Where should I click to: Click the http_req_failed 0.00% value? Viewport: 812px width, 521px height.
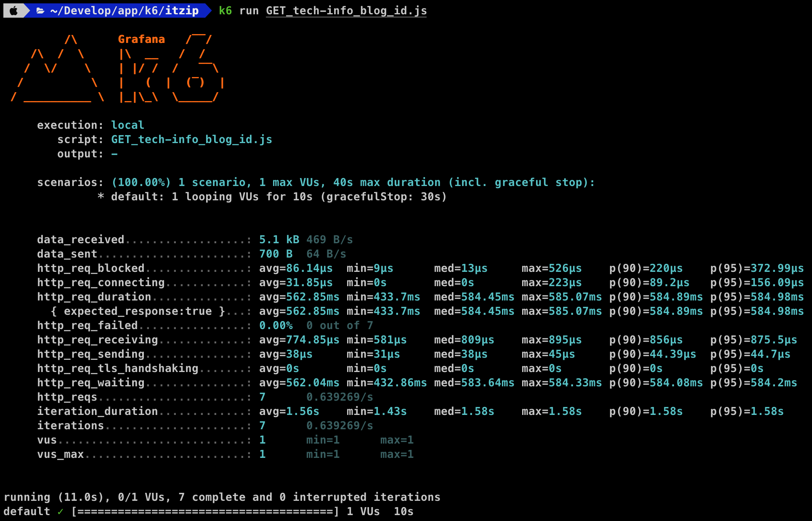pos(276,325)
